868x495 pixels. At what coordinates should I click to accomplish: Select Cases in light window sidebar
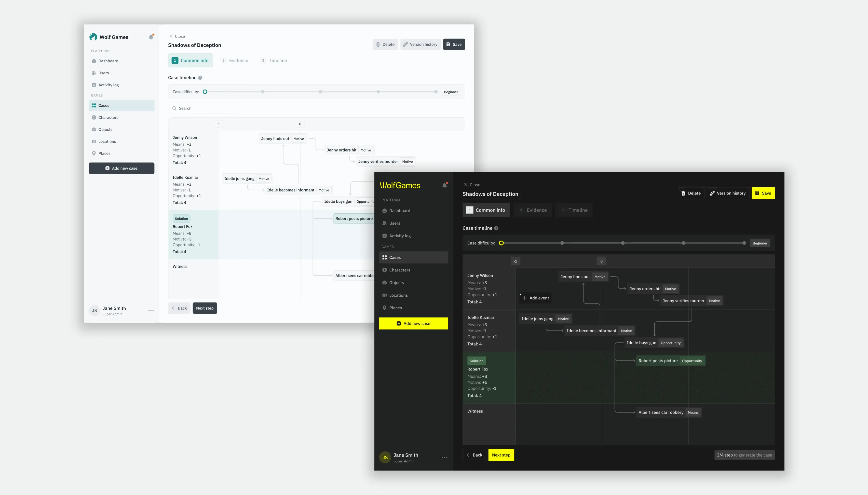click(x=121, y=105)
